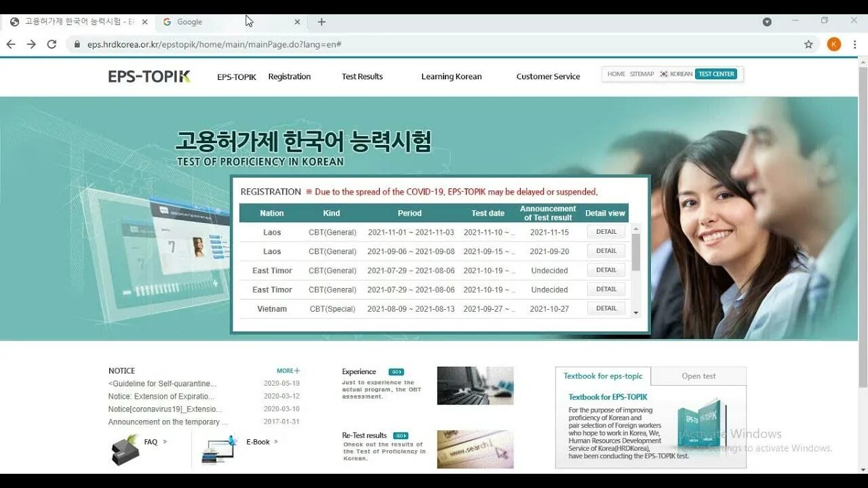Go forward with browser forward arrow
The image size is (868, 488).
click(31, 44)
